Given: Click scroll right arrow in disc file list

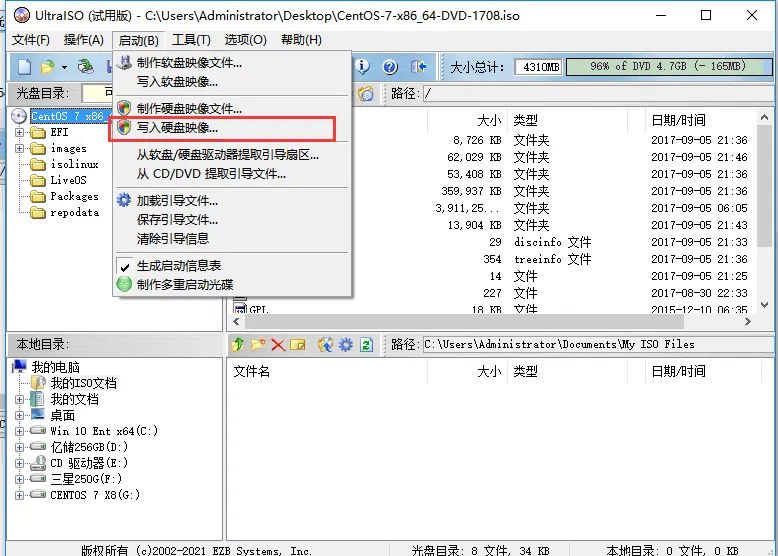Looking at the screenshot, I should pos(748,321).
